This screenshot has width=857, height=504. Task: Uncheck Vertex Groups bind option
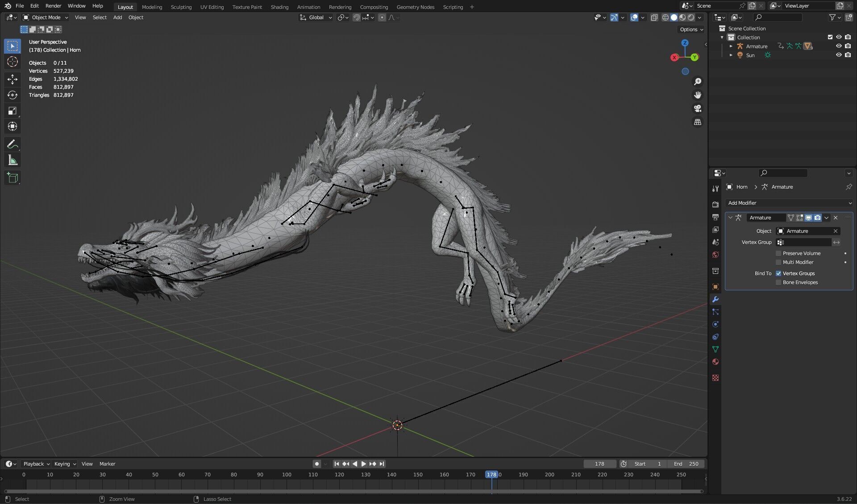[778, 273]
